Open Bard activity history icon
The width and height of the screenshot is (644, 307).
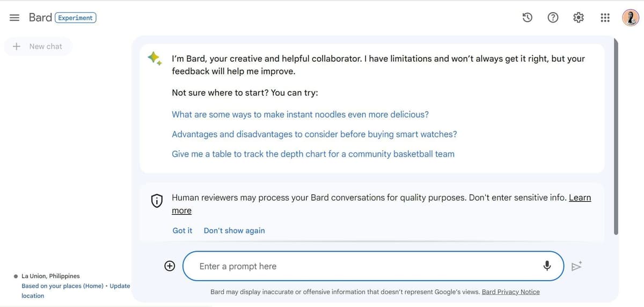pyautogui.click(x=528, y=18)
